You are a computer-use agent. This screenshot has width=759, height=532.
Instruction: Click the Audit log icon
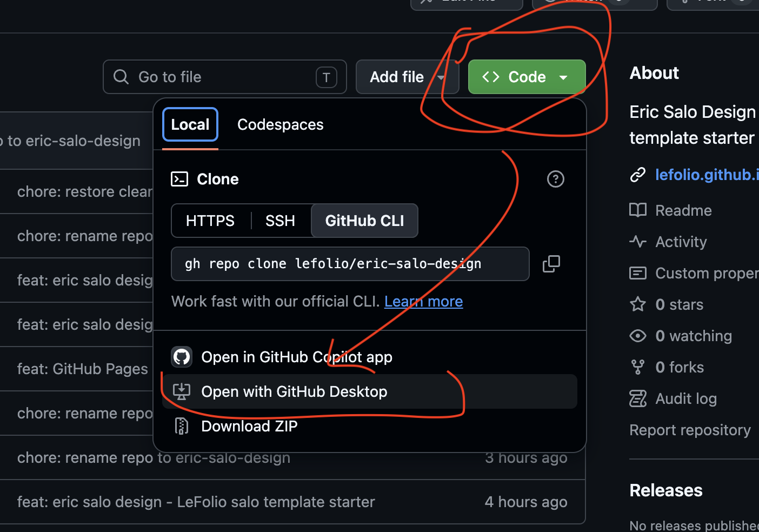click(x=638, y=398)
